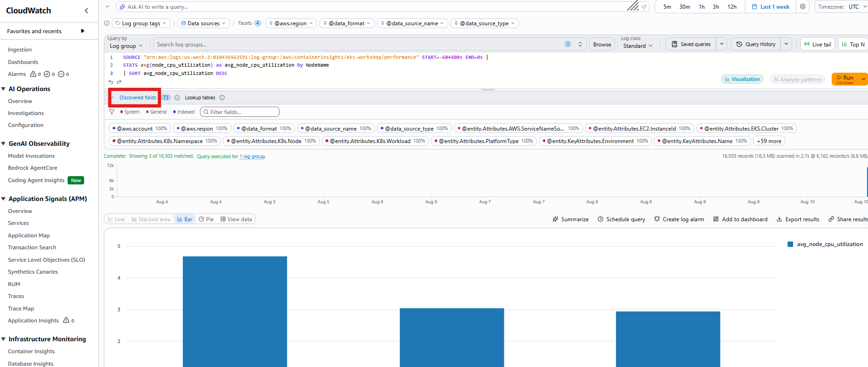The width and height of the screenshot is (868, 367).
Task: Collapse the GenAI Observability section
Action: point(4,143)
